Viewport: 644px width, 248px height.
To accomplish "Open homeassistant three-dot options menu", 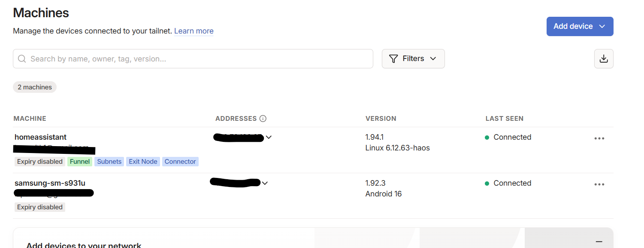I will tap(599, 138).
